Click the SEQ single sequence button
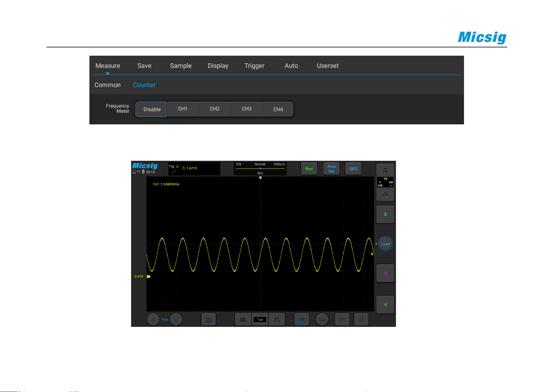 [x=353, y=169]
